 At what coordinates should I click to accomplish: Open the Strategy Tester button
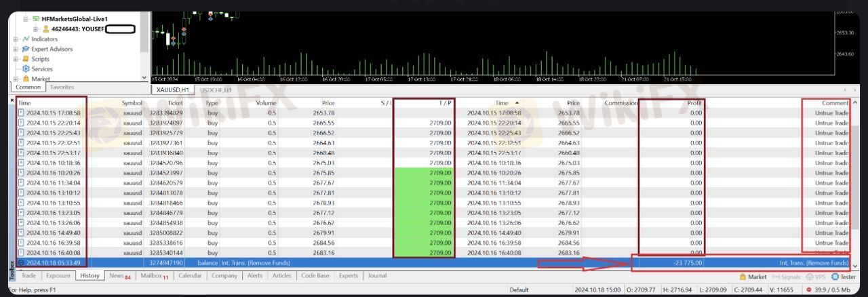pyautogui.click(x=844, y=277)
